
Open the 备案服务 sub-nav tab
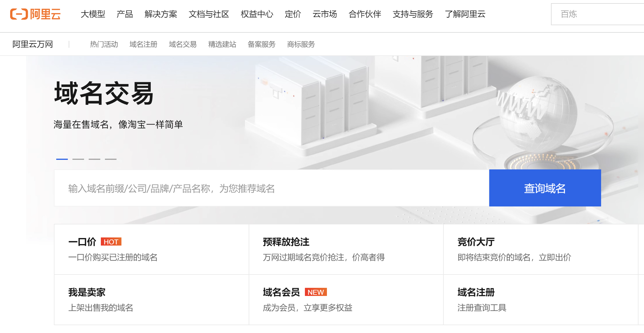(262, 44)
